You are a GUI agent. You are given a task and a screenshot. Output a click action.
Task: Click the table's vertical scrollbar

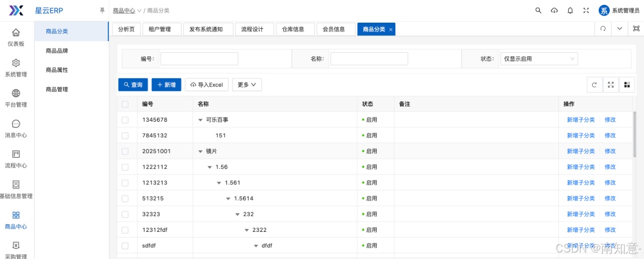[635, 134]
